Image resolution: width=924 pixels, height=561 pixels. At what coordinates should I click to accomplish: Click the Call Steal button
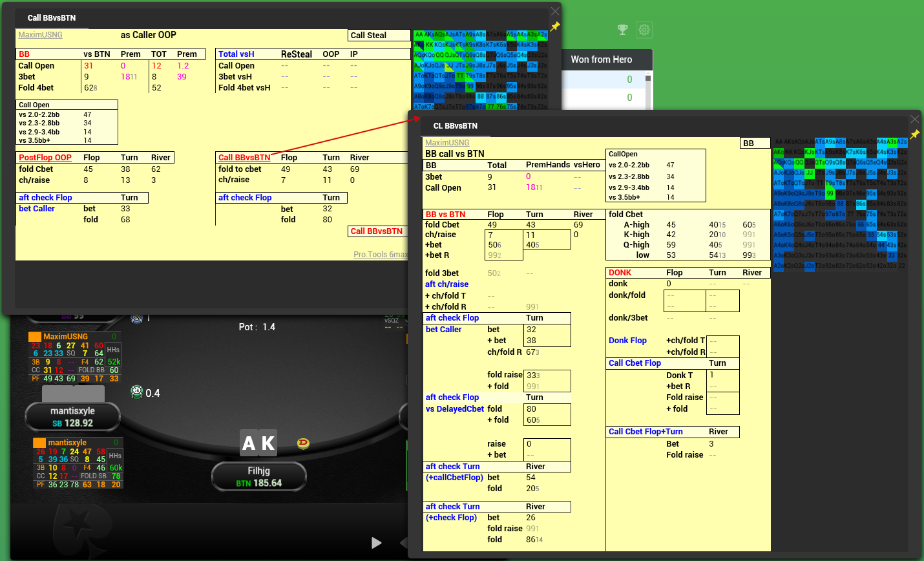tap(379, 35)
